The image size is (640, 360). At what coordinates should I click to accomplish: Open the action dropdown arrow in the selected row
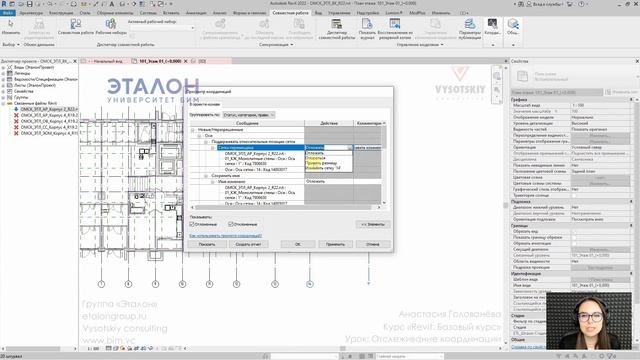[349, 148]
